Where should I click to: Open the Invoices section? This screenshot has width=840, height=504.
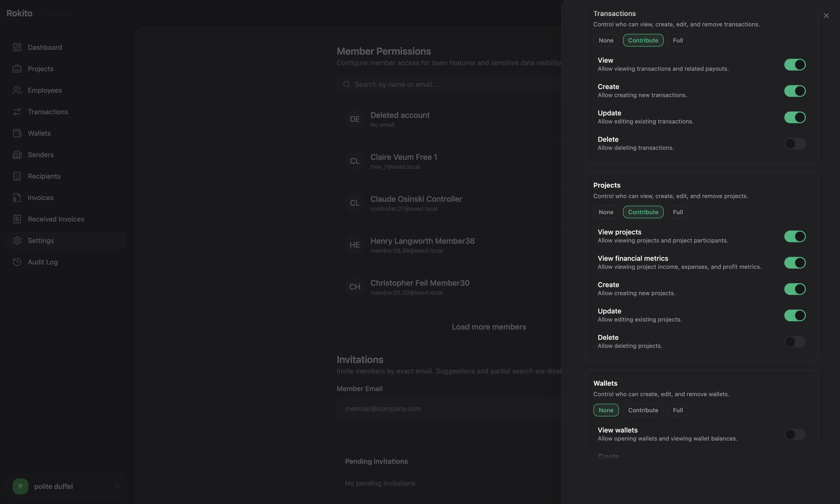coord(41,197)
